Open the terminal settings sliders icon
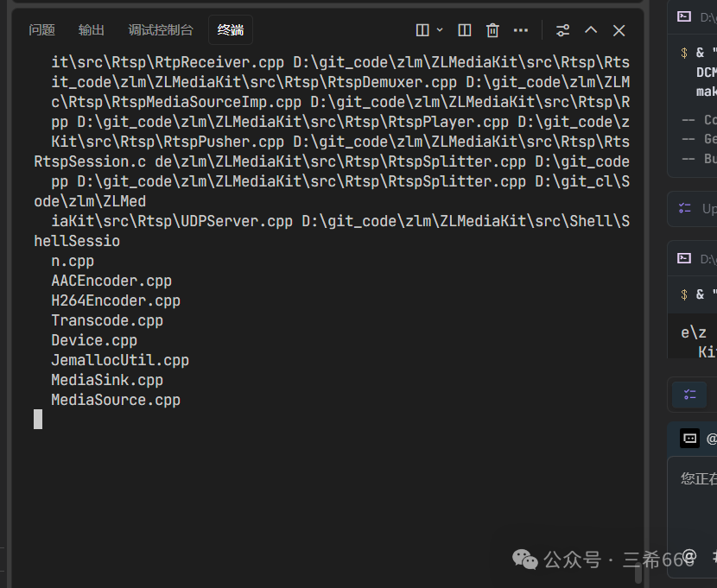This screenshot has width=717, height=588. click(563, 30)
